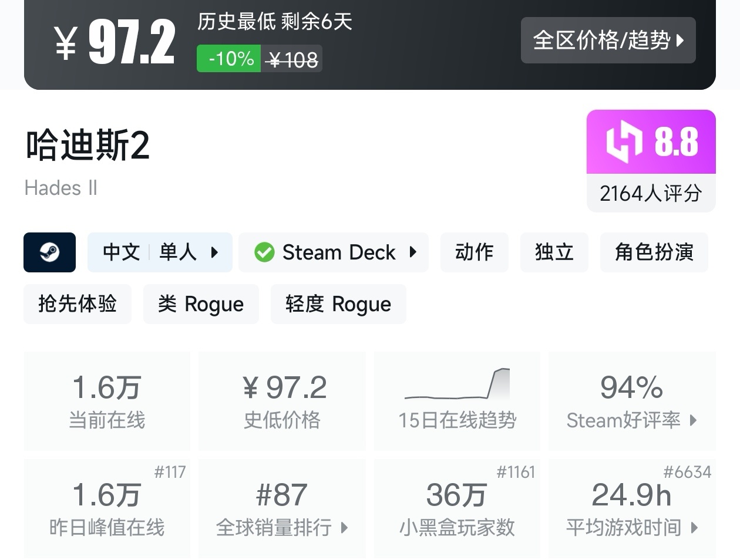
Task: Open the Steam platform icon
Action: (49, 252)
